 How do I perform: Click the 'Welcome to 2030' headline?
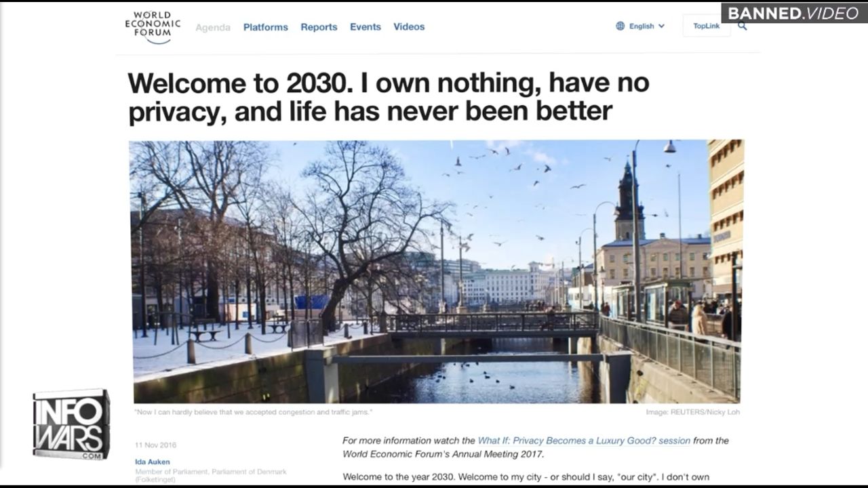389,97
